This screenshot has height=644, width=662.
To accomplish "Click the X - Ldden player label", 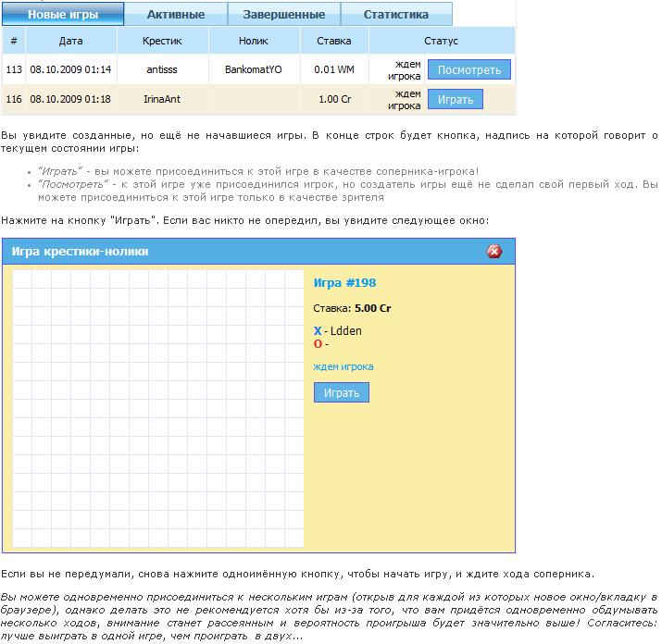I will (338, 331).
